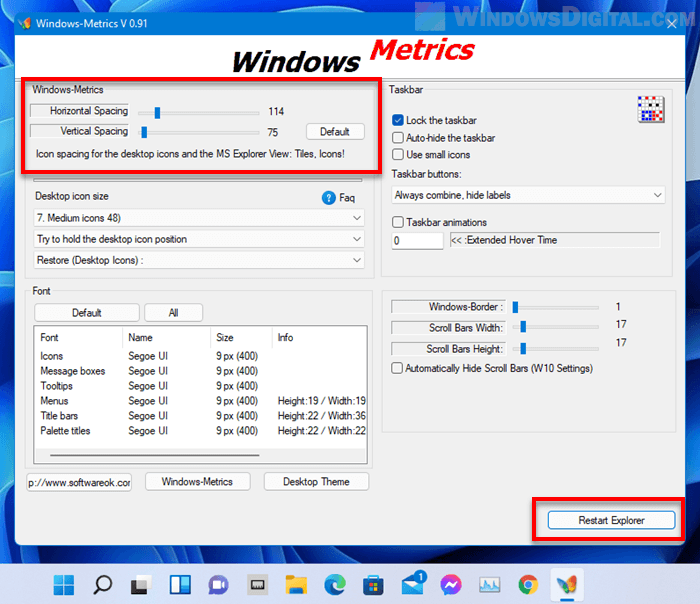Screen dimensions: 700x604
Task: Open the Windows Start menu
Action: click(64, 584)
